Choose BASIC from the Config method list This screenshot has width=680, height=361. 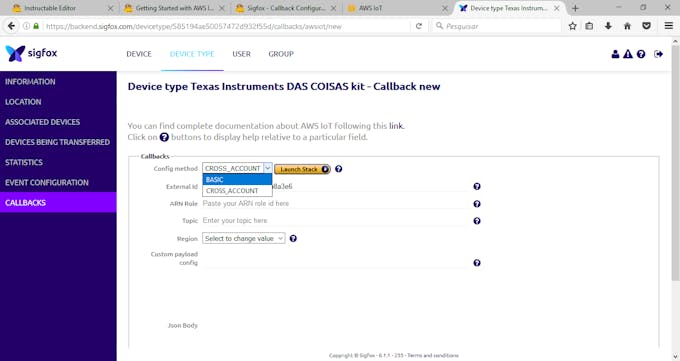pos(237,180)
